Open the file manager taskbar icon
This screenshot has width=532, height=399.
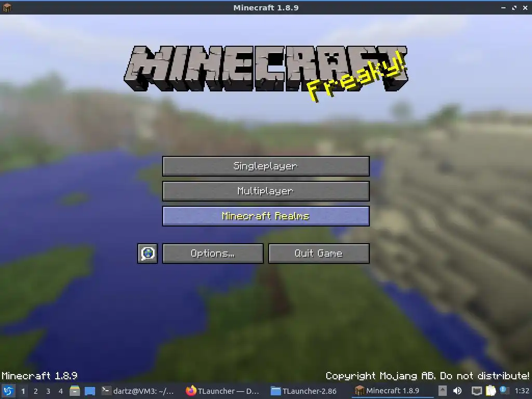(x=75, y=391)
